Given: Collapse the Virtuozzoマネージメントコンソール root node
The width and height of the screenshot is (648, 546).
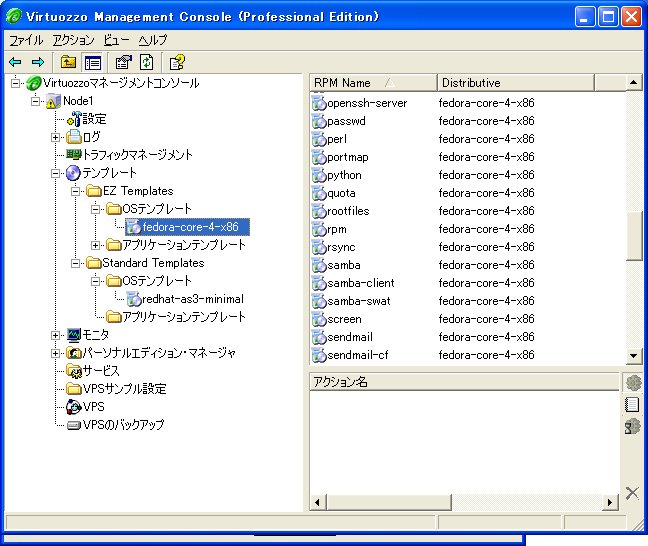Looking at the screenshot, I should (16, 83).
